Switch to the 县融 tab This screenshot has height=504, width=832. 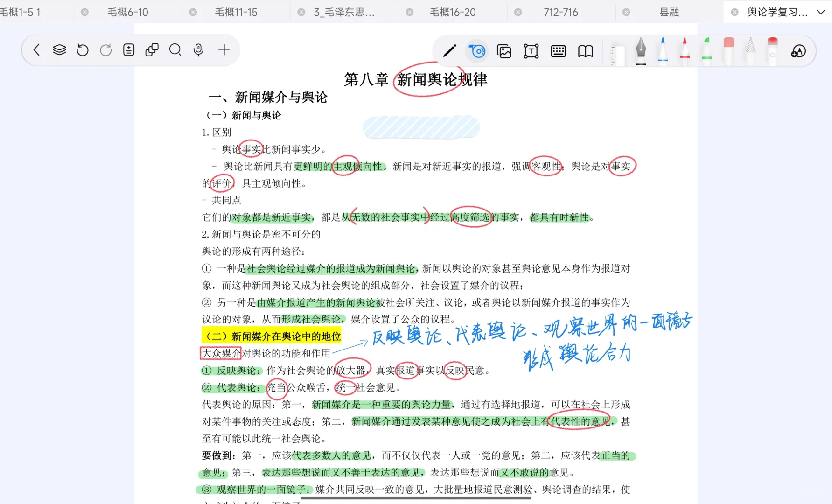[669, 12]
